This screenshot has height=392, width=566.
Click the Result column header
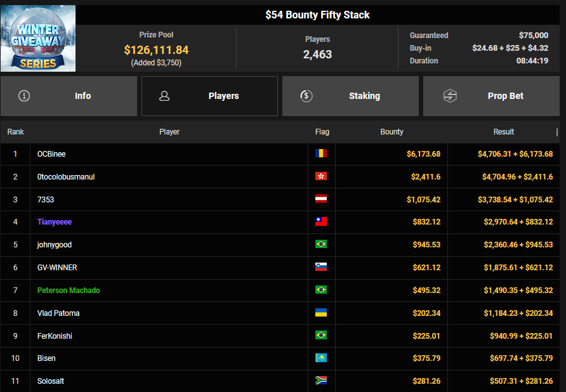504,132
